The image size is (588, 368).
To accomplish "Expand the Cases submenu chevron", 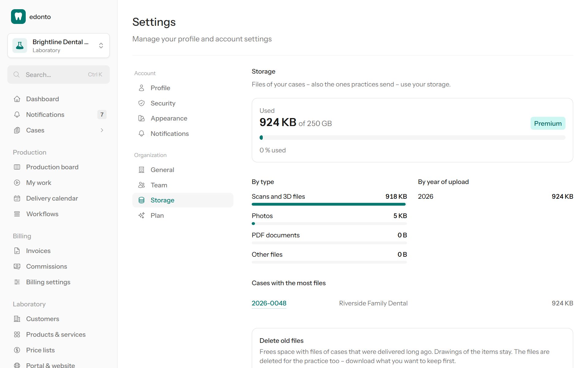I will [x=102, y=130].
